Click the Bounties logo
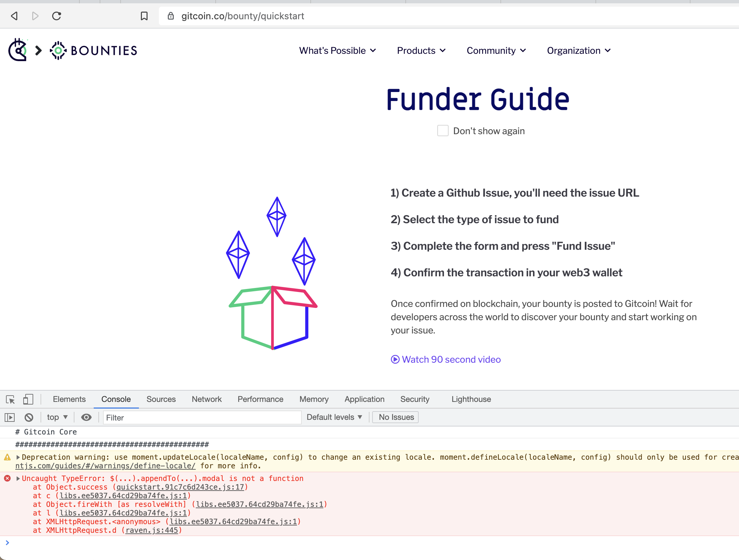739x560 pixels. pyautogui.click(x=94, y=50)
